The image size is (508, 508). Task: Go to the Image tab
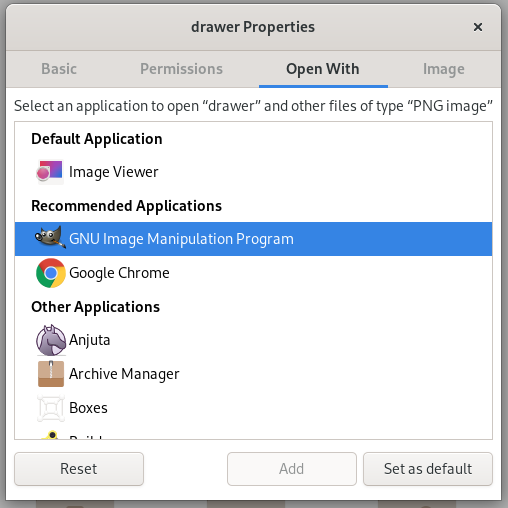(x=444, y=69)
